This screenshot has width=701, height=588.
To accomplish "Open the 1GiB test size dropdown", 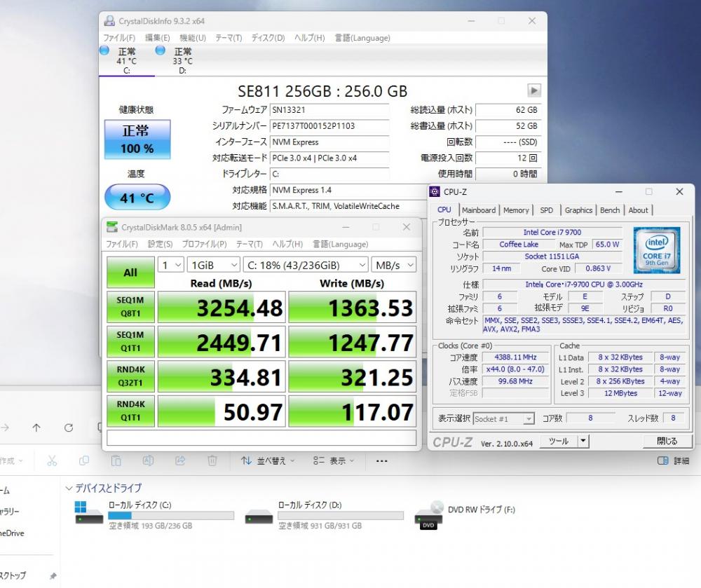I will (214, 265).
